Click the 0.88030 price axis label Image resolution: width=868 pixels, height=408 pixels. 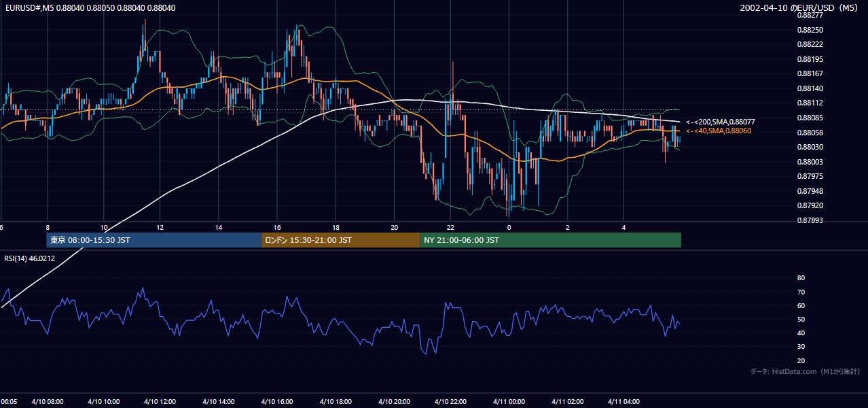coord(810,147)
